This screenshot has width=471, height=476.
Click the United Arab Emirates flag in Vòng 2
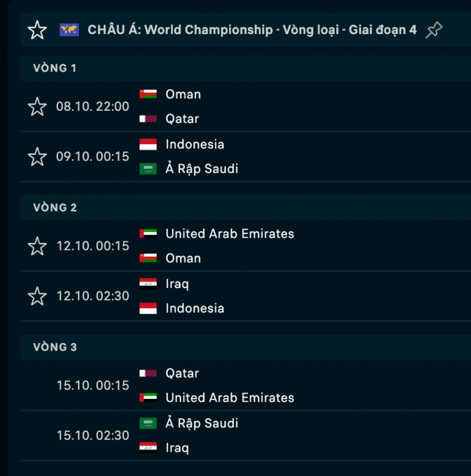pyautogui.click(x=148, y=234)
